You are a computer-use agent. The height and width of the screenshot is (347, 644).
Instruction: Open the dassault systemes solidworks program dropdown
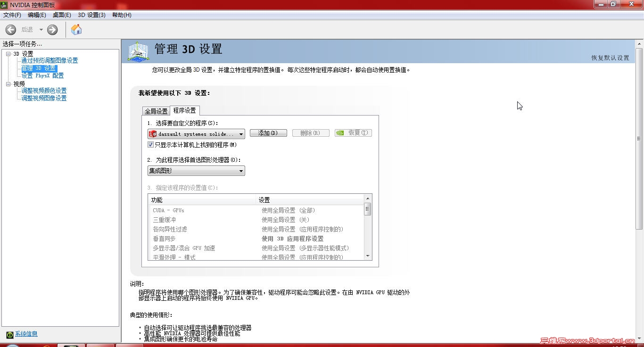pos(196,134)
